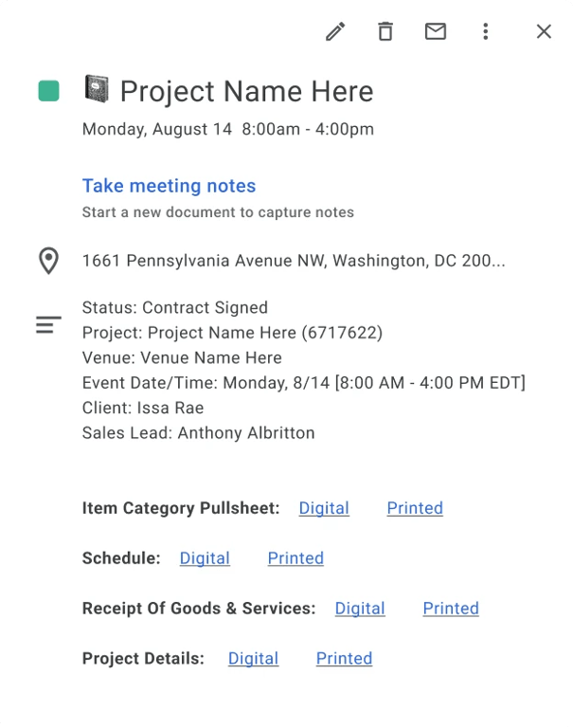Screen dimensions: 573x728
Task: Click the Project Name Here event title
Action: 246,91
